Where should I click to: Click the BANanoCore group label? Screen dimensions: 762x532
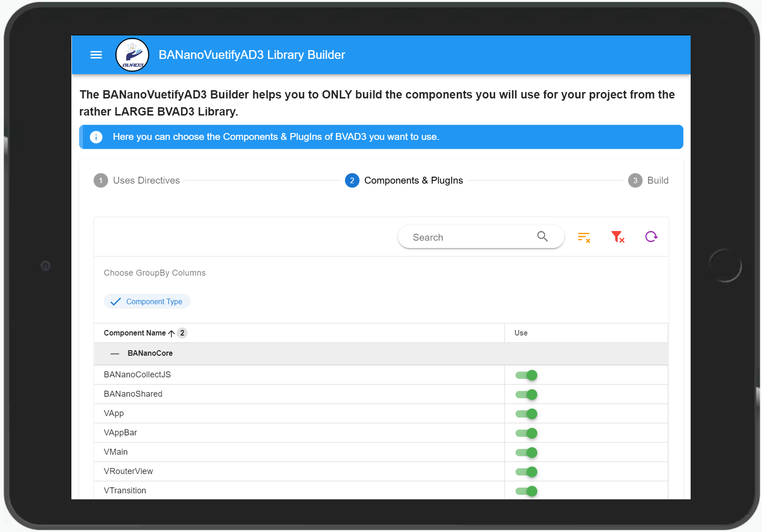(x=150, y=353)
